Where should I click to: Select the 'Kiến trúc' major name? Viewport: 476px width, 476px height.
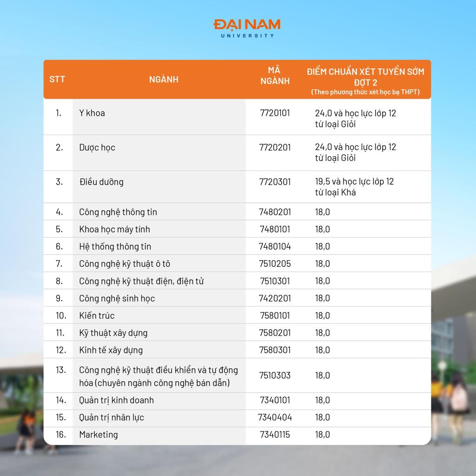pos(97,316)
